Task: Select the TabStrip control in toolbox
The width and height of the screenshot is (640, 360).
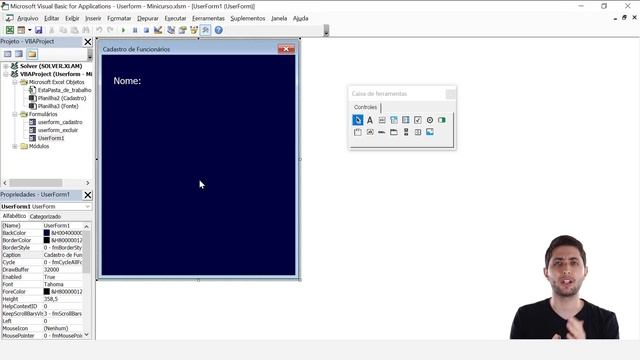Action: pyautogui.click(x=382, y=132)
